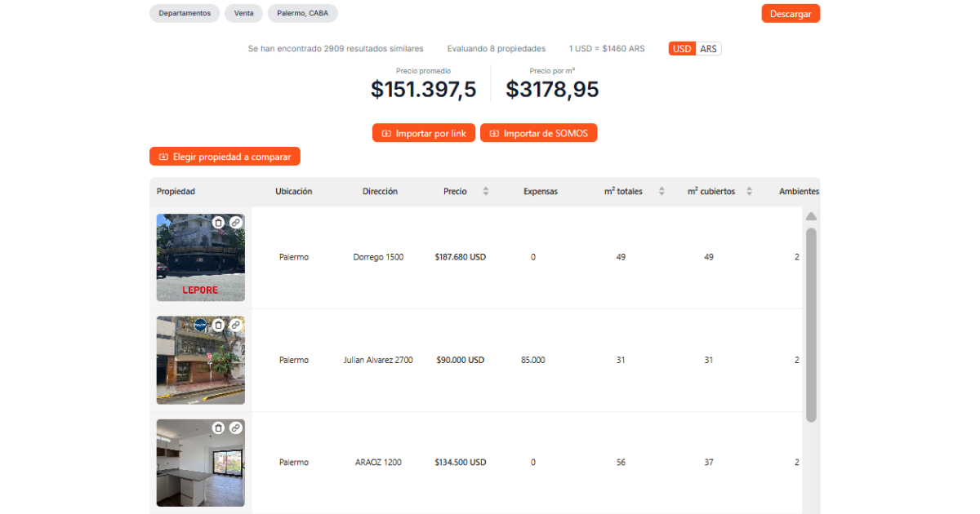Open the LEPORE property thumbnail

(x=200, y=257)
